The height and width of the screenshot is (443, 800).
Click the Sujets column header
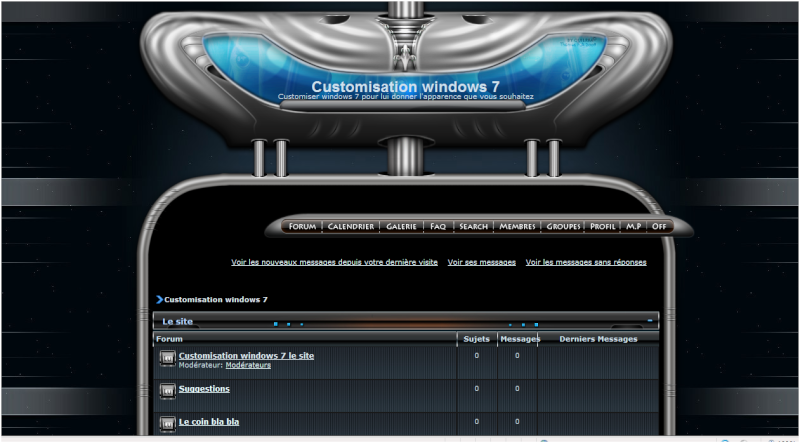[477, 339]
